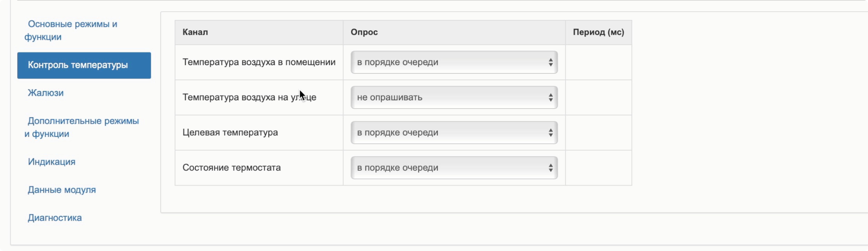Go to the Жалюзи section
This screenshot has height=251, width=868.
(x=45, y=93)
